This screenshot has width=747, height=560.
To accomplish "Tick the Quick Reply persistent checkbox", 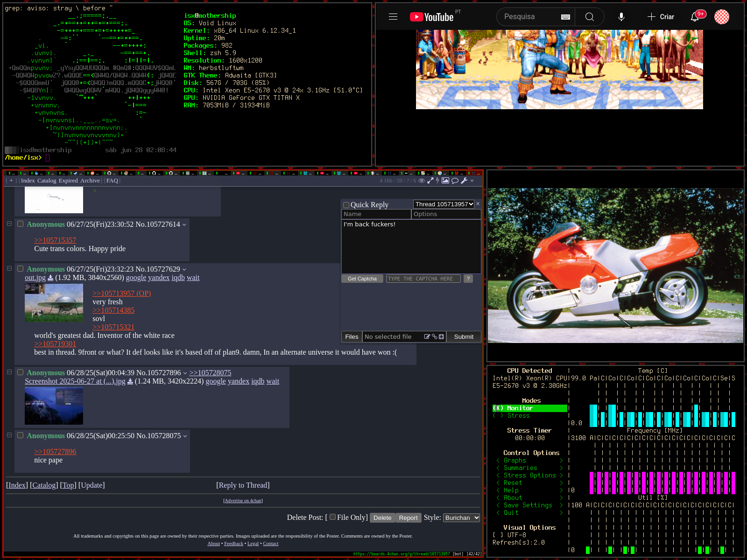I will click(346, 205).
